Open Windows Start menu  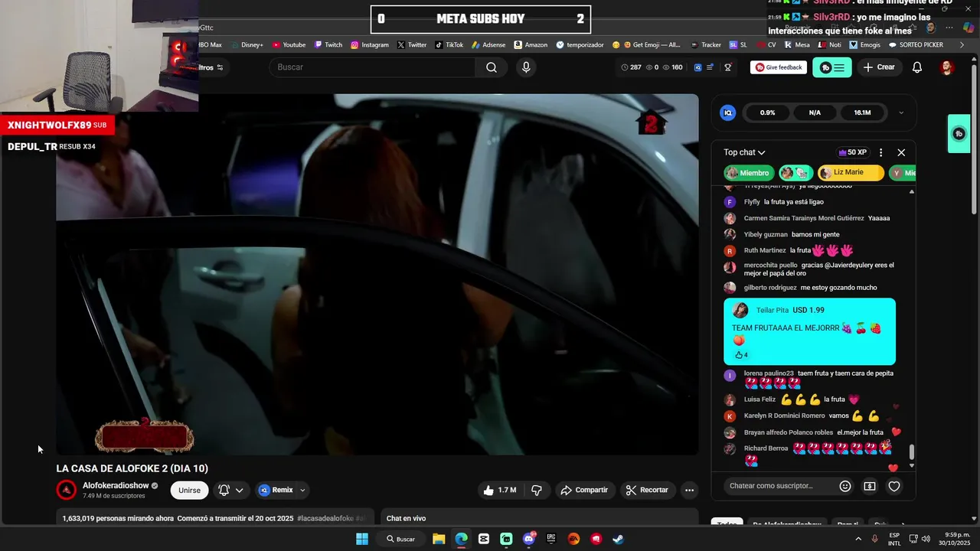[362, 539]
